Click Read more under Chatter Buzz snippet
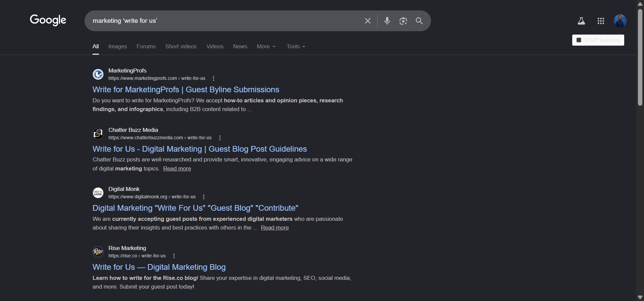The image size is (644, 301). pos(177,168)
